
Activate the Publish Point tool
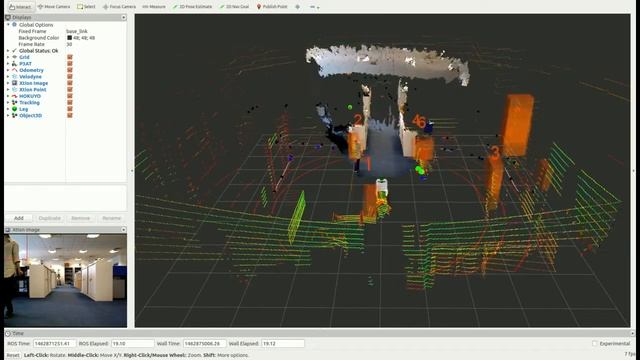pyautogui.click(x=271, y=7)
